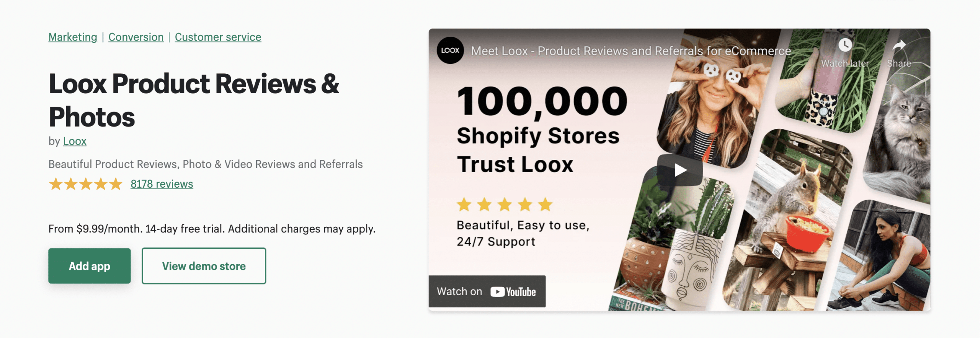The image size is (980, 338).
Task: Play the Loox video
Action: tap(680, 170)
